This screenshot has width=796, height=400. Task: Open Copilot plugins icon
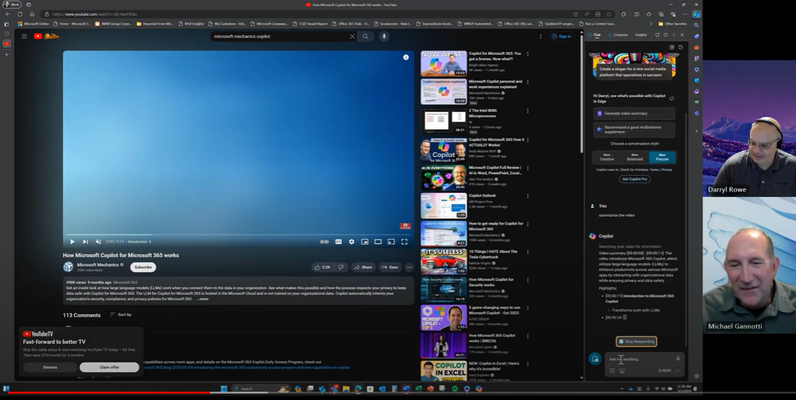coord(672,47)
